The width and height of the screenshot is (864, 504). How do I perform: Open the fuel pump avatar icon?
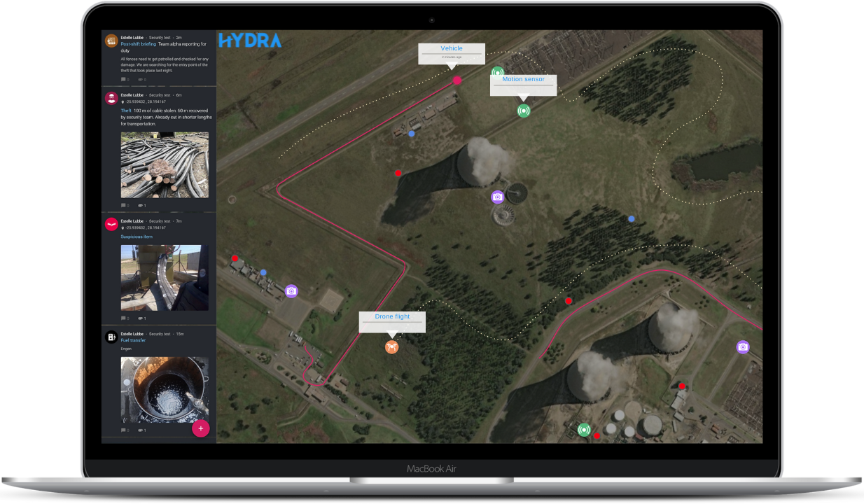[x=111, y=337]
